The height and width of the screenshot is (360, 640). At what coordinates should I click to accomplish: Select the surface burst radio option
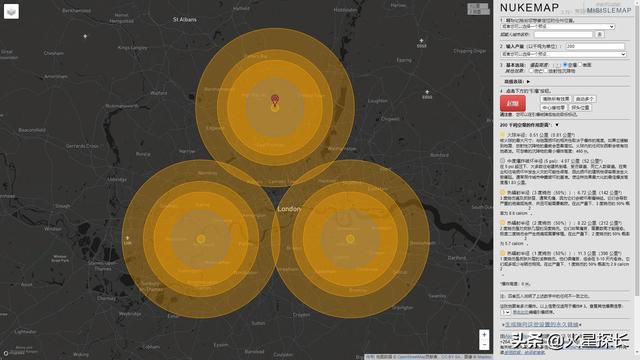580,65
